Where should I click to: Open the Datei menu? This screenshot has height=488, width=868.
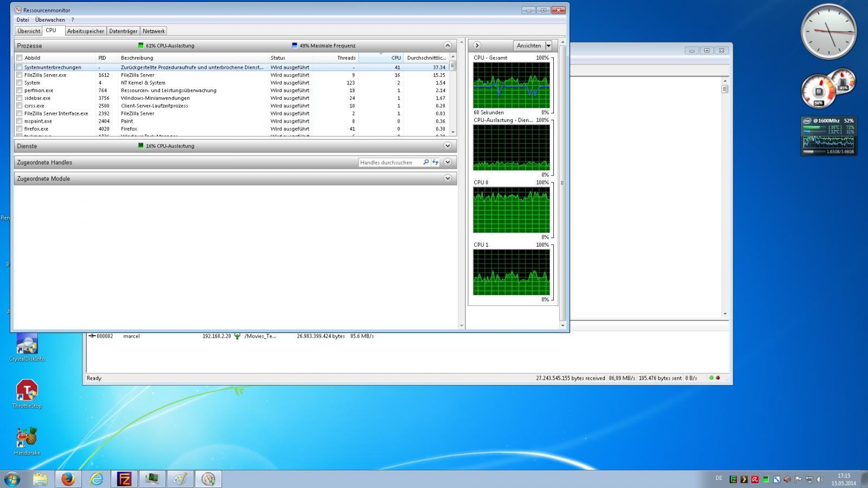[x=23, y=20]
